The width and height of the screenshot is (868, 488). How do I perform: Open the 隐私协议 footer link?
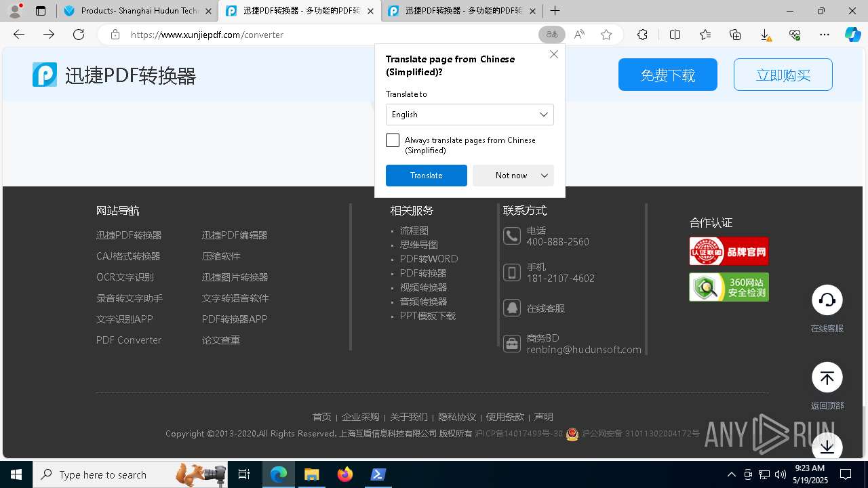[x=457, y=417]
